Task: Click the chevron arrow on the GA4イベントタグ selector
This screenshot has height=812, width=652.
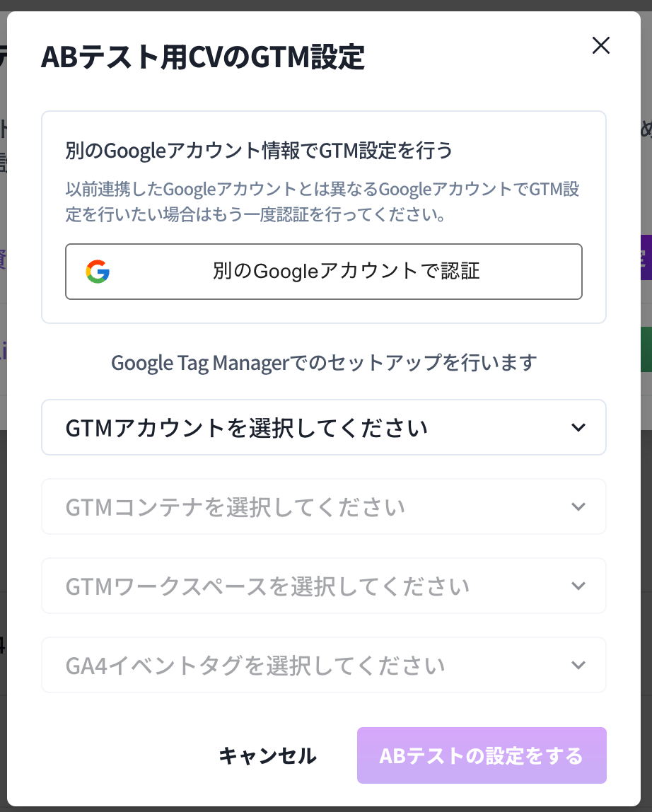Action: (x=578, y=665)
